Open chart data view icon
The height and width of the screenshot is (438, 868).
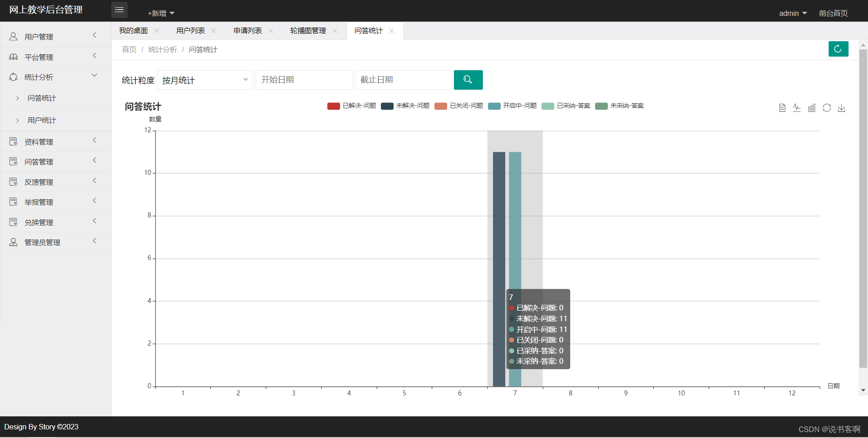pyautogui.click(x=782, y=108)
